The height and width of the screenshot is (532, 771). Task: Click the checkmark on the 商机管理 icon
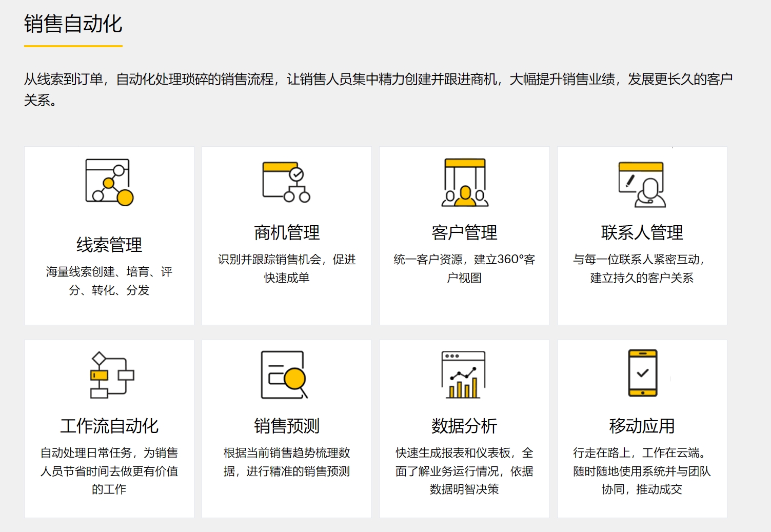[296, 174]
